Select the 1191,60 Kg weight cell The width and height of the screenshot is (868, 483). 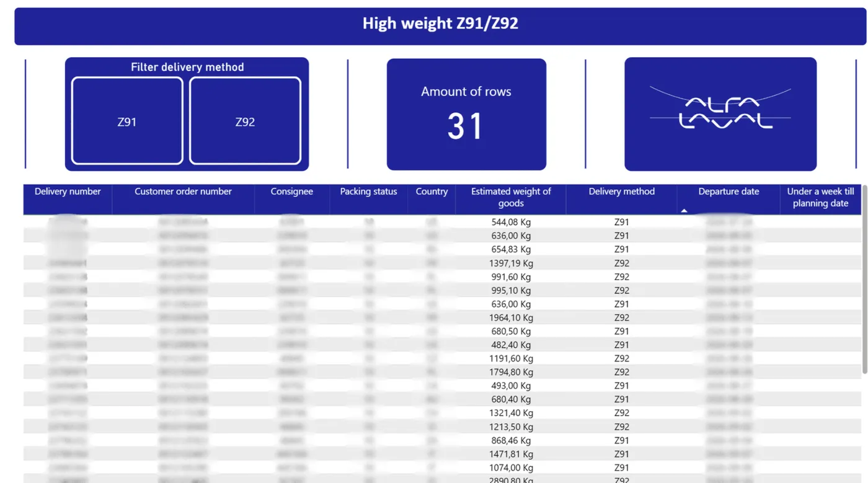point(511,358)
